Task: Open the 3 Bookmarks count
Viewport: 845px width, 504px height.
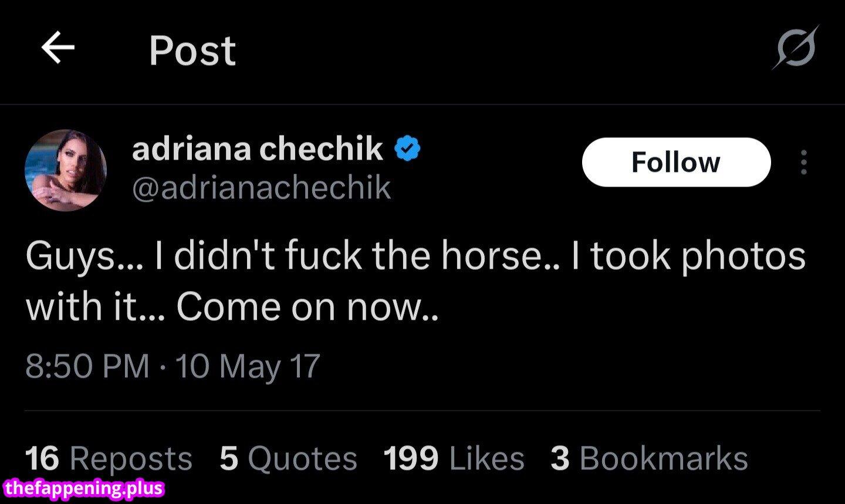Action: (x=649, y=458)
